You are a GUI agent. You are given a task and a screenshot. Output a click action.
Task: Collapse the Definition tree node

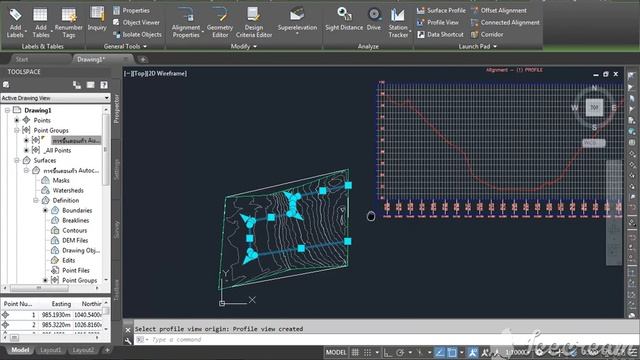36,200
